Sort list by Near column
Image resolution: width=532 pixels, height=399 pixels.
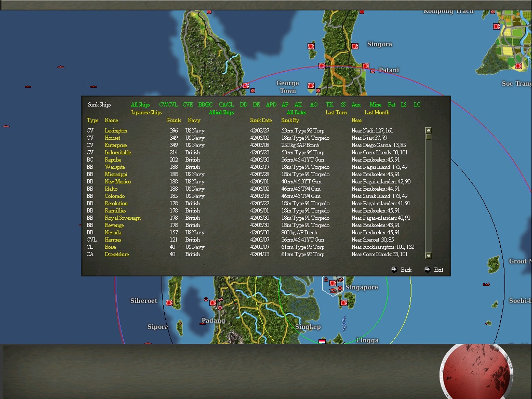coord(356,120)
